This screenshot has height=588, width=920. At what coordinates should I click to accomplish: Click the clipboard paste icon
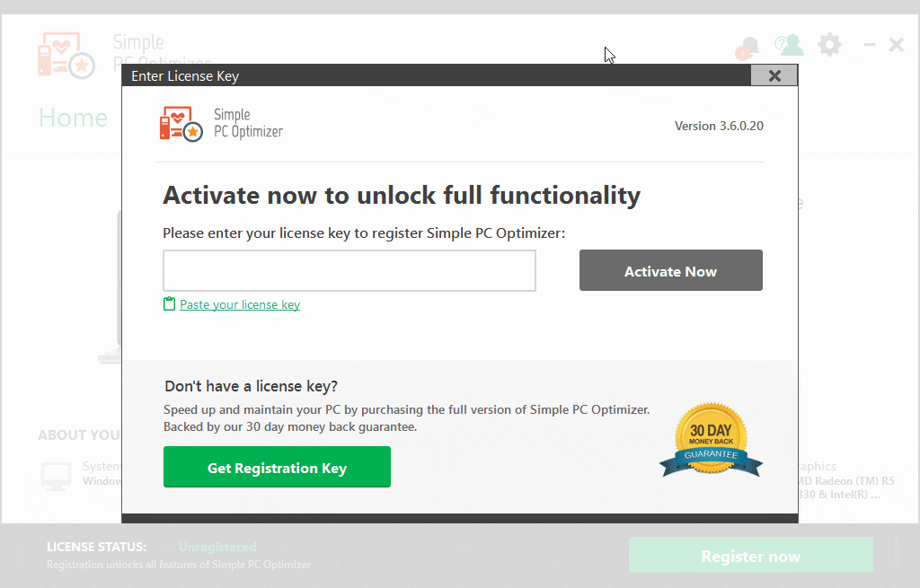click(169, 303)
